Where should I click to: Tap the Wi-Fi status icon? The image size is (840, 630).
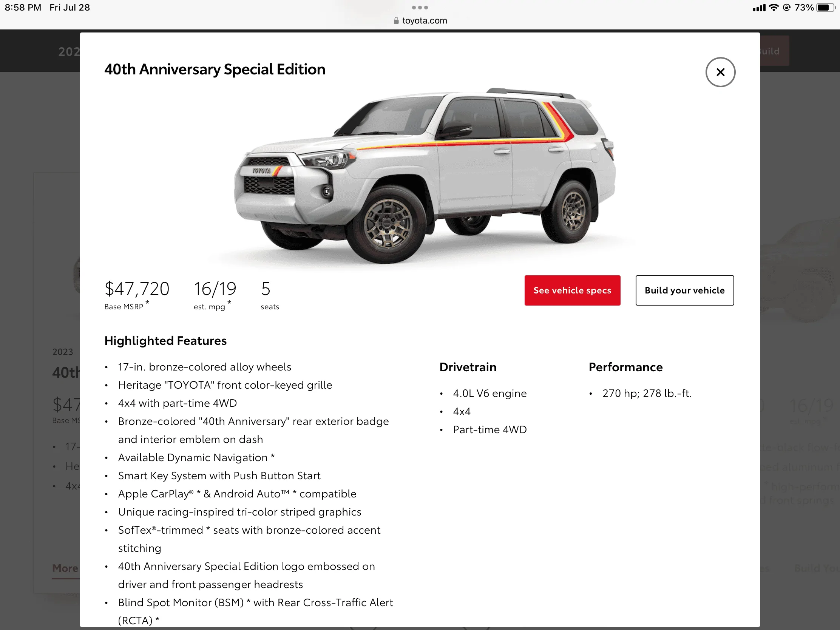774,7
